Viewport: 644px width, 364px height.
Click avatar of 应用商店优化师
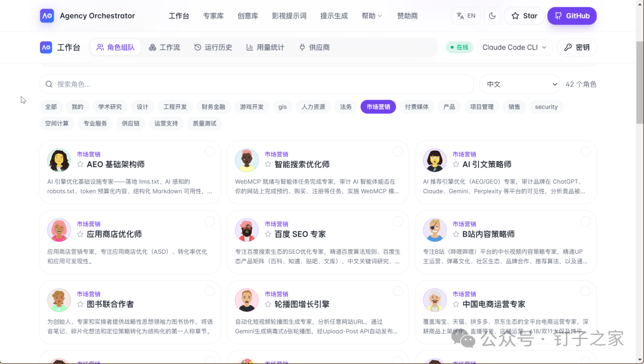pyautogui.click(x=58, y=230)
